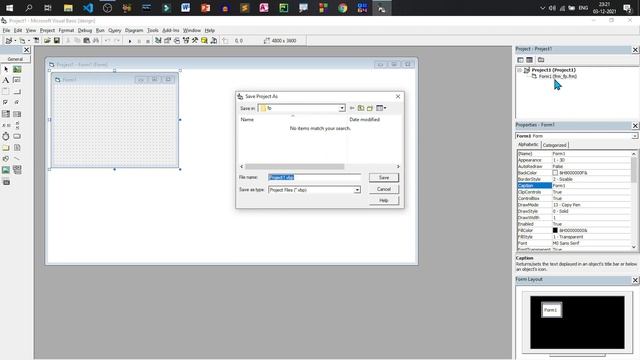Screen dimensions: 640x360
Task: Click the BackColor white color swatch
Action: [x=555, y=173]
